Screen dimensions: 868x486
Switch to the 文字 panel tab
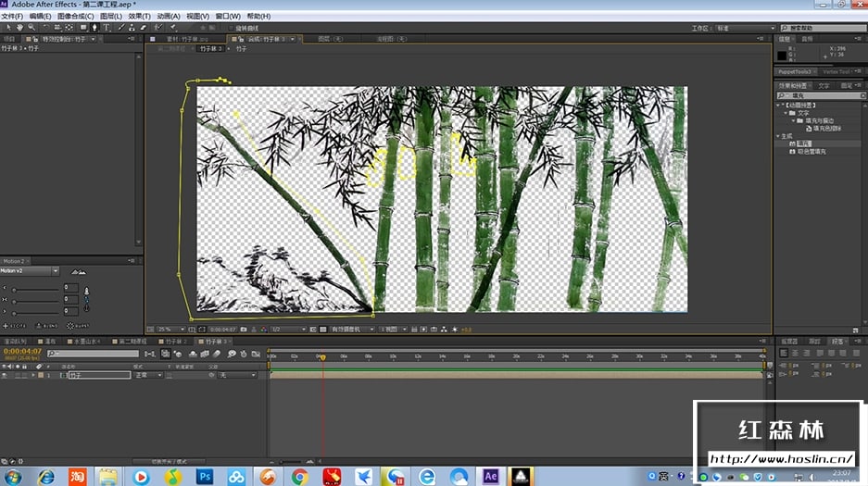coord(824,86)
